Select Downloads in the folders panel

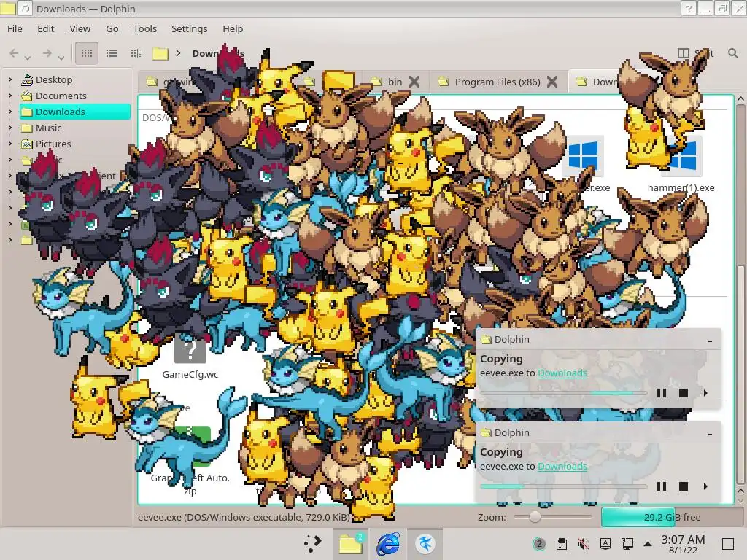coord(75,112)
